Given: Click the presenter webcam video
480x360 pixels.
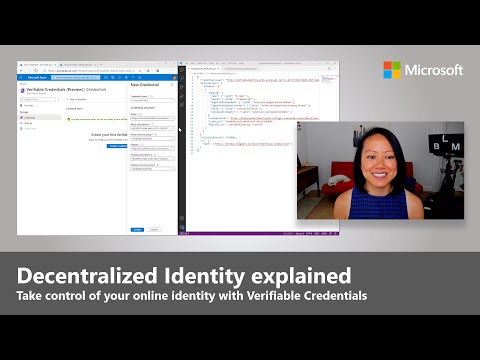Looking at the screenshot, I should click(x=380, y=170).
